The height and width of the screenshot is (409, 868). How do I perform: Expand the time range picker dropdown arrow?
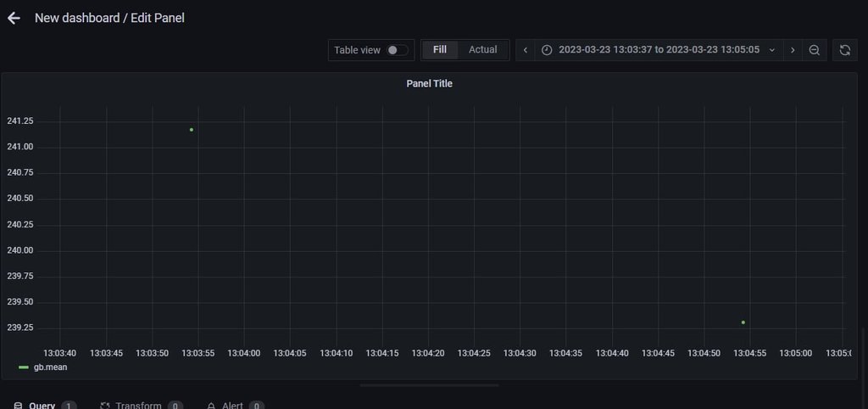coord(771,50)
